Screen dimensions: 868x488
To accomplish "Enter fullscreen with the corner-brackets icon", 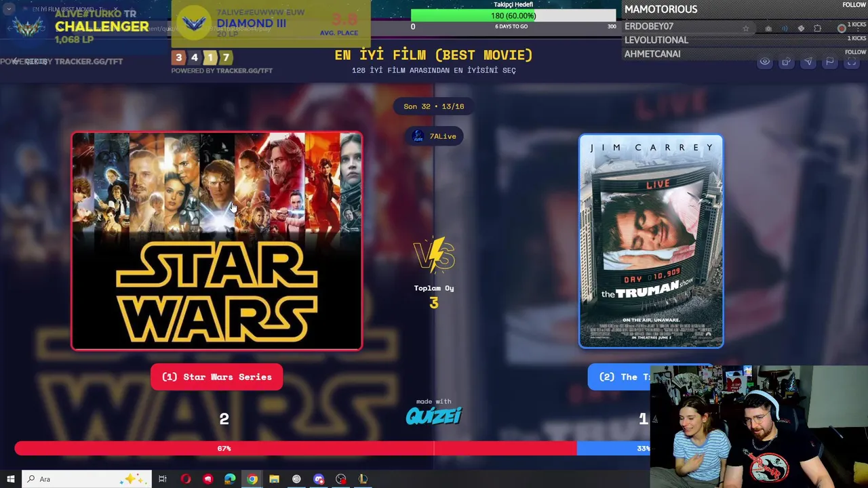I will pos(852,62).
